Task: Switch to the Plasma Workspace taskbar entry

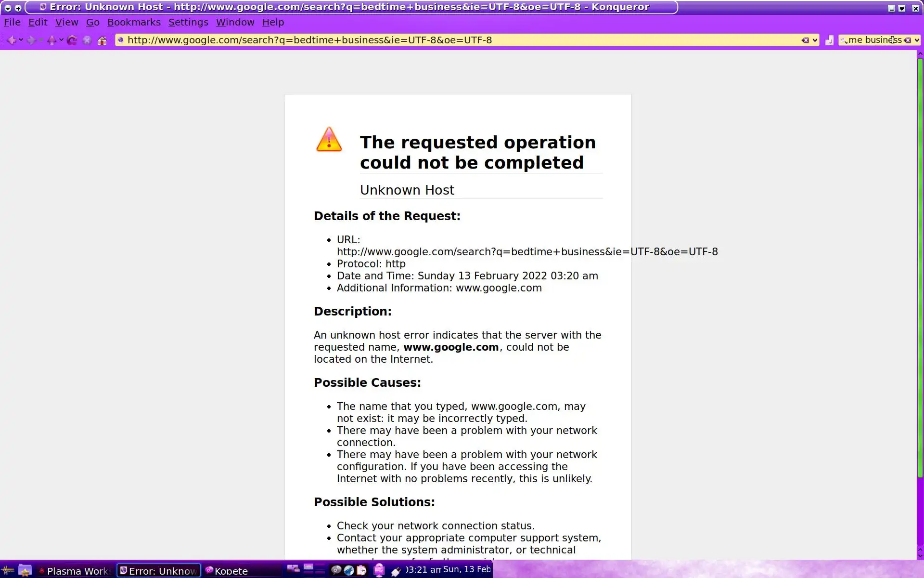Action: pos(75,571)
